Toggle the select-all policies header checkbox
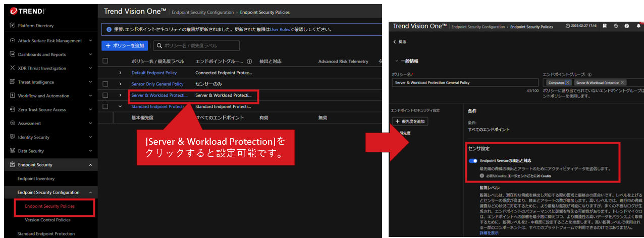This screenshot has width=644, height=238. pos(105,61)
